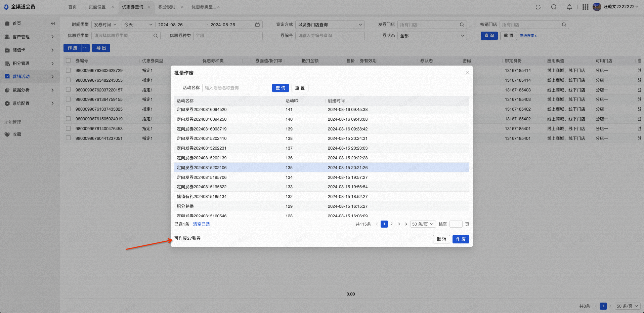Open the app grid launcher icon
Screen dimensions: 644x313
[585, 7]
